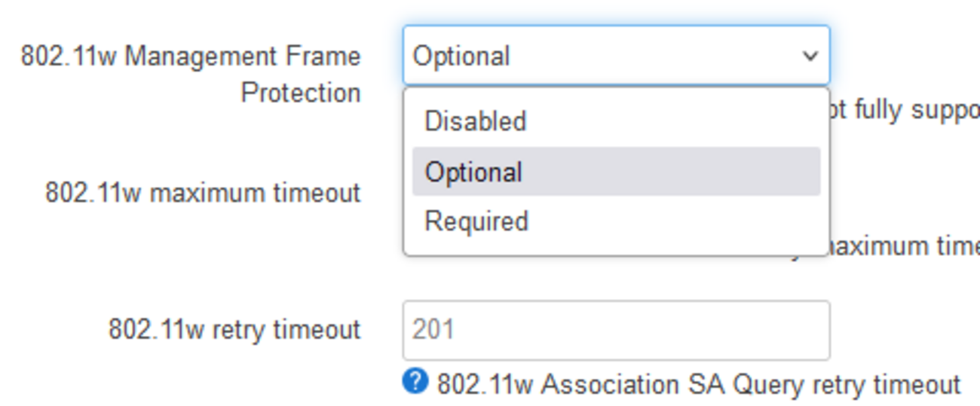Viewport: 980px width, 406px height.
Task: Click the selected Optional value in the select box
Action: tap(461, 56)
